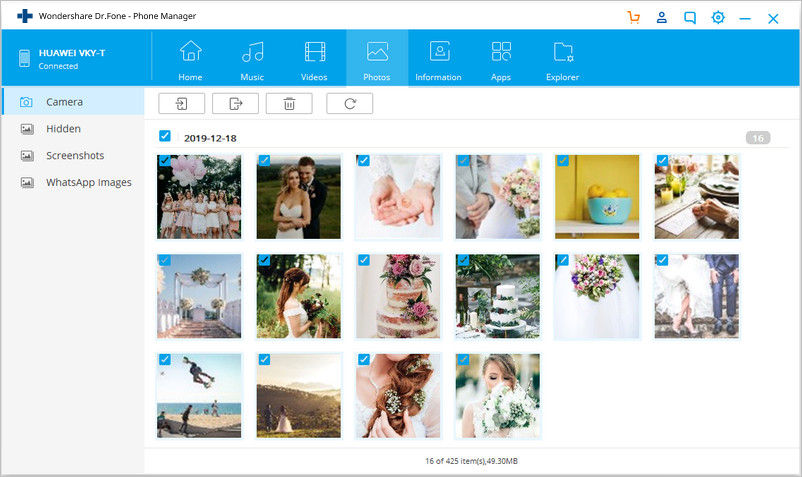Select the skateboarder jumping photo thumbnail
802x477 pixels.
click(x=199, y=396)
